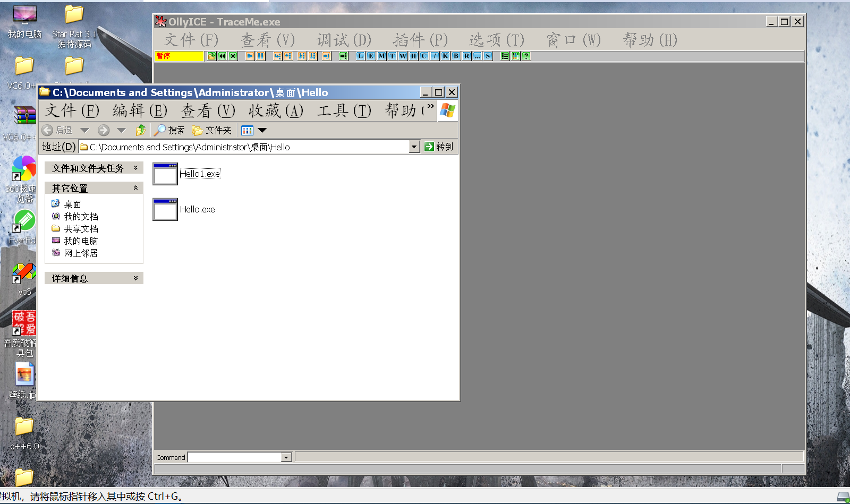This screenshot has width=850, height=504.
Task: Open OllyICE 选项(T) menu
Action: (496, 40)
